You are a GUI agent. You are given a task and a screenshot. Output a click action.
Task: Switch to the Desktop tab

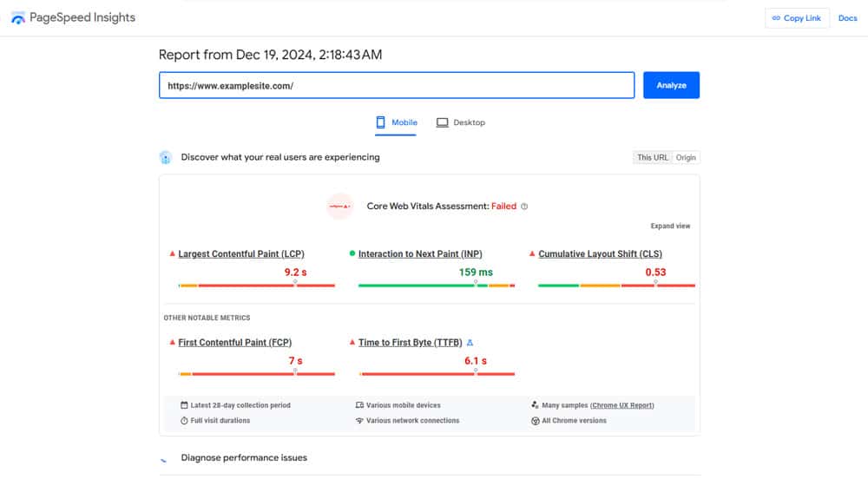coord(460,122)
